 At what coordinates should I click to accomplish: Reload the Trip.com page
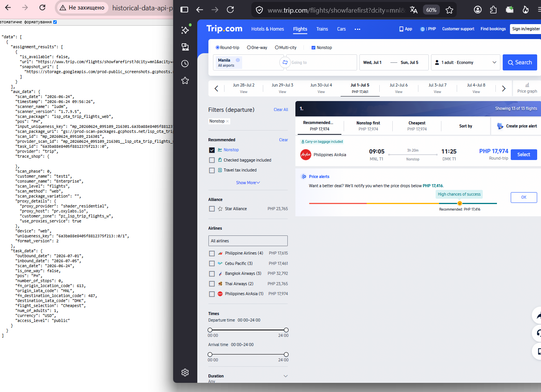click(x=230, y=10)
